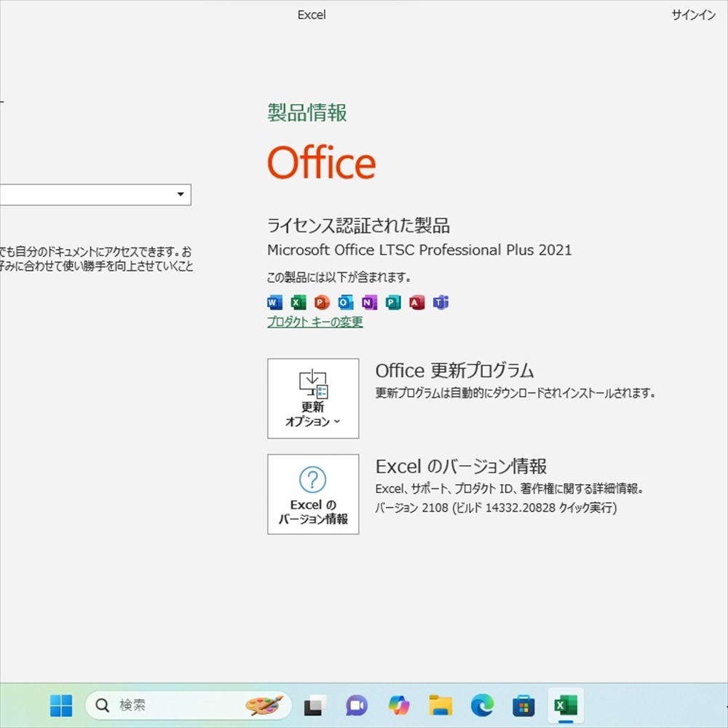Click the OneNote app icon
This screenshot has height=728, width=728.
pyautogui.click(x=369, y=303)
